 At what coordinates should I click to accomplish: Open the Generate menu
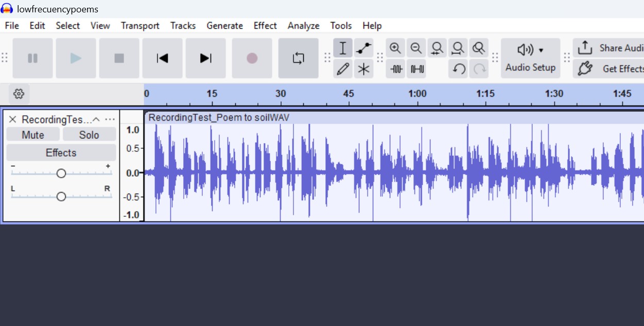224,25
